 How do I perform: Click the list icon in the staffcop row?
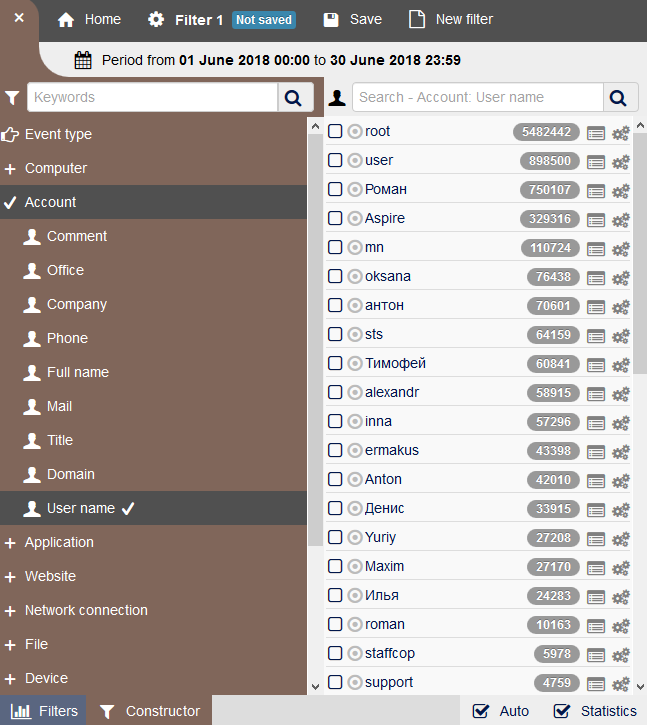click(x=596, y=655)
